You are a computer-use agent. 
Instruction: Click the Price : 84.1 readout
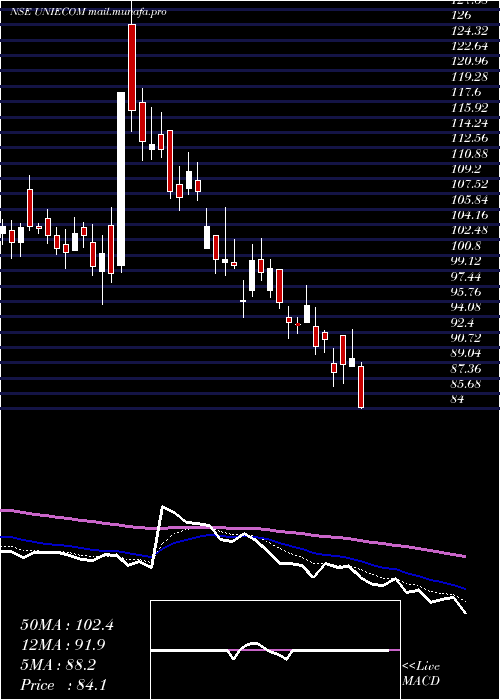tap(63, 685)
